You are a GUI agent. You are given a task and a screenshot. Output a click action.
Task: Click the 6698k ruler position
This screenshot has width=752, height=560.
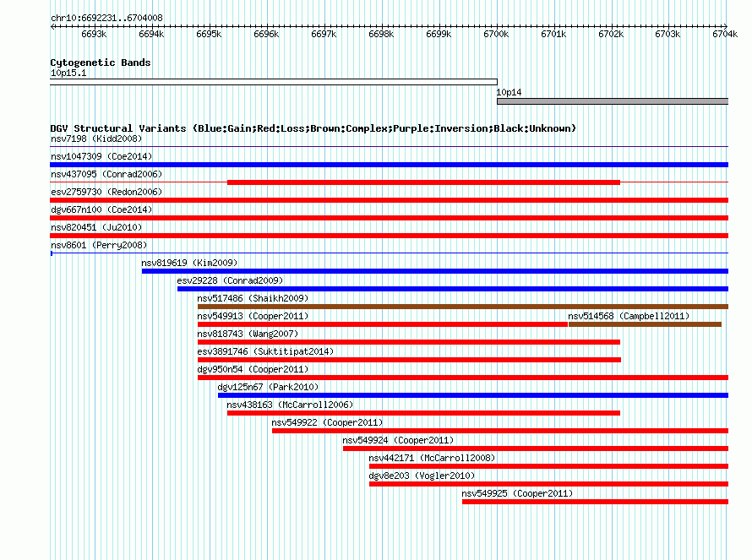(381, 34)
